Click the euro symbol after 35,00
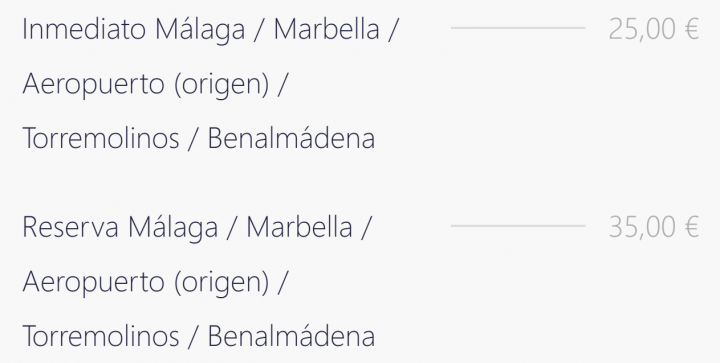Screen dimensions: 720x363 pos(692,227)
